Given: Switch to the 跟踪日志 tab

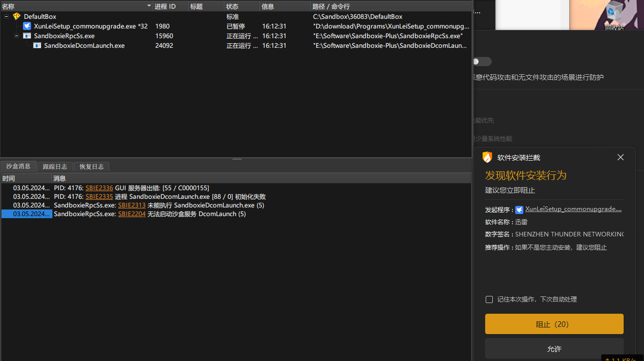Looking at the screenshot, I should coord(55,166).
